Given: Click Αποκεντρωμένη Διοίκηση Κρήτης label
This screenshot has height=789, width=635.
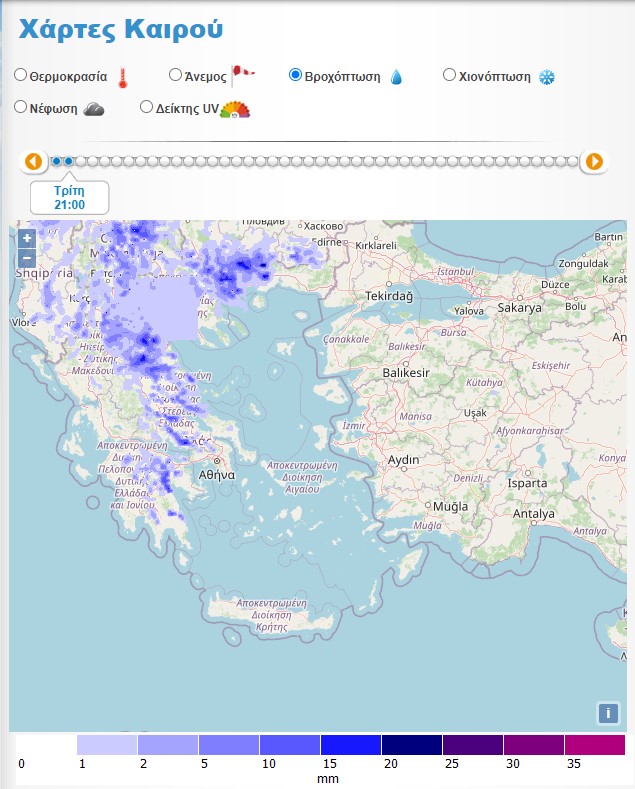Looking at the screenshot, I should (x=271, y=614).
